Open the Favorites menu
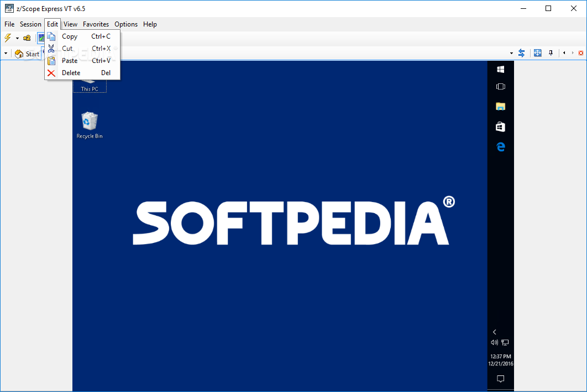 pyautogui.click(x=96, y=24)
